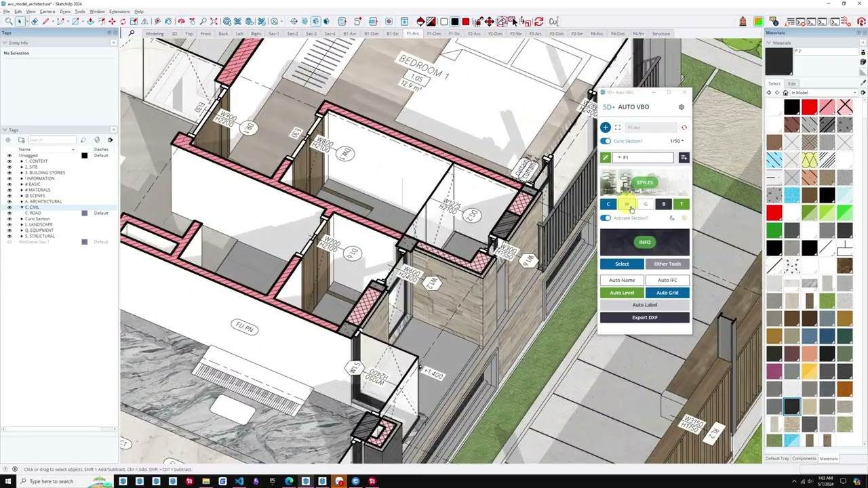This screenshot has width=868, height=488.
Task: Expand the ! INFORMATION folder
Action: point(22,178)
